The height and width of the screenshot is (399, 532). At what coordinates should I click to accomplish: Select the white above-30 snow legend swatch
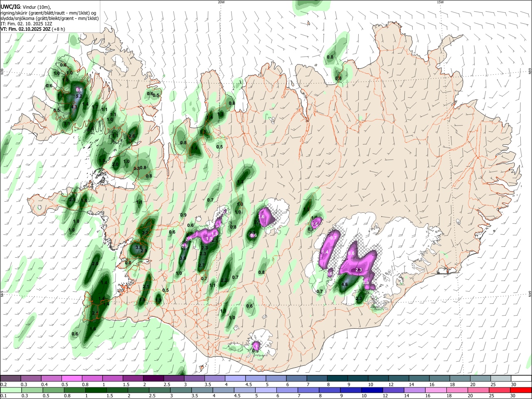[521, 378]
